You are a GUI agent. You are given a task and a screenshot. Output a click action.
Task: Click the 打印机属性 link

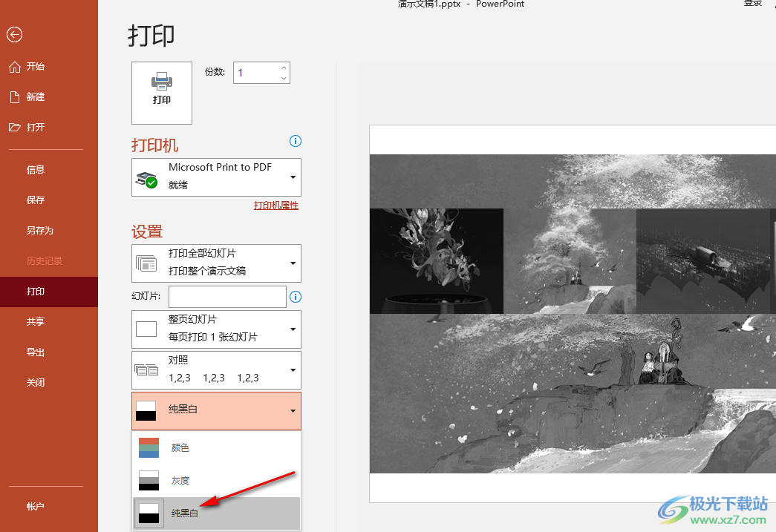tap(276, 206)
